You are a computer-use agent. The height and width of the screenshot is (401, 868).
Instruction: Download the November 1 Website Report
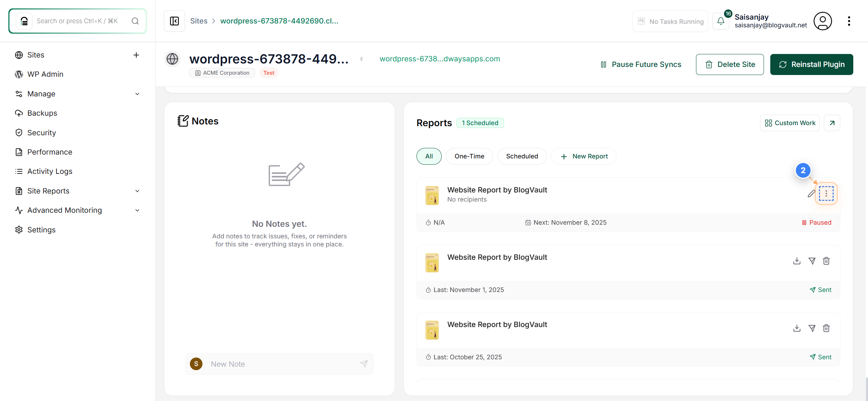click(797, 261)
